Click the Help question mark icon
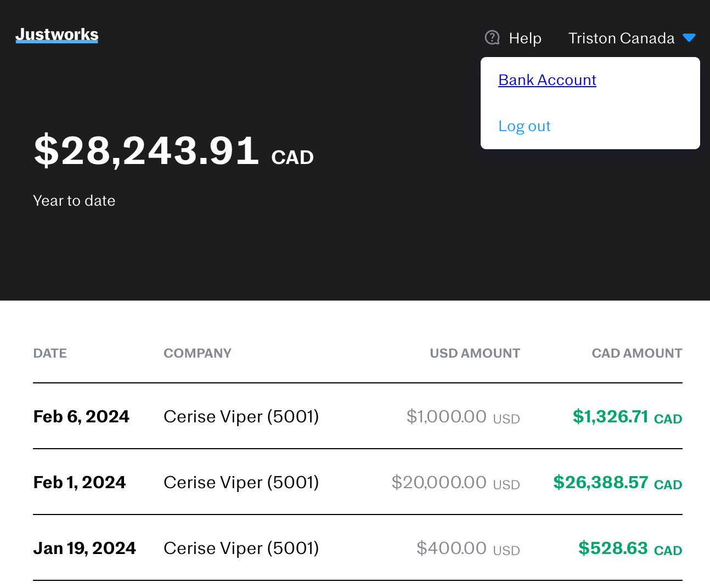The height and width of the screenshot is (588, 710). coord(492,38)
